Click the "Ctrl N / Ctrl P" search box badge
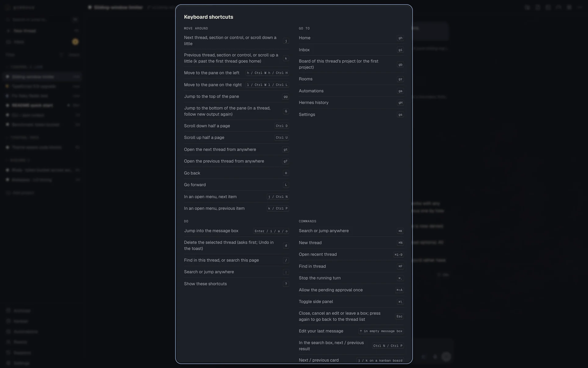588x368 pixels. [388, 346]
